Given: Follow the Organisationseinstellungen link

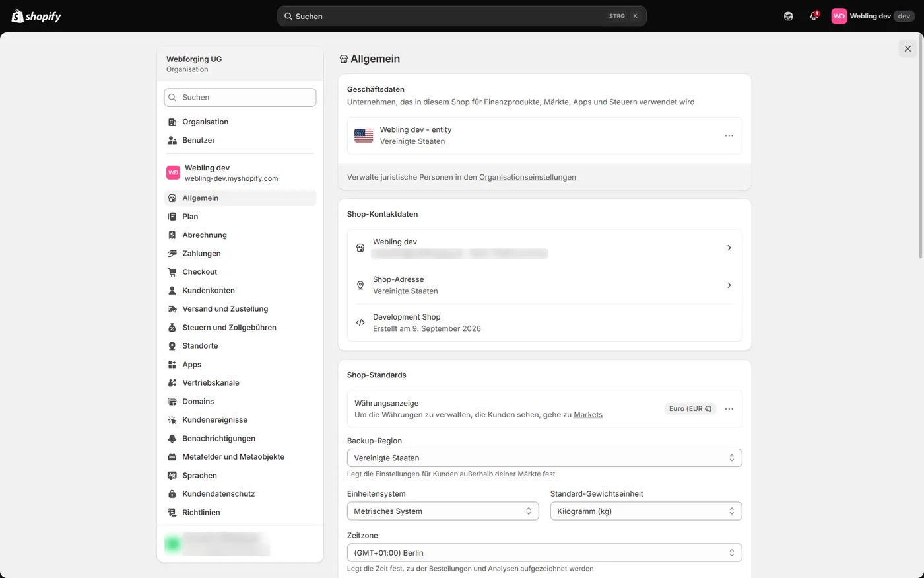Looking at the screenshot, I should click(x=527, y=177).
